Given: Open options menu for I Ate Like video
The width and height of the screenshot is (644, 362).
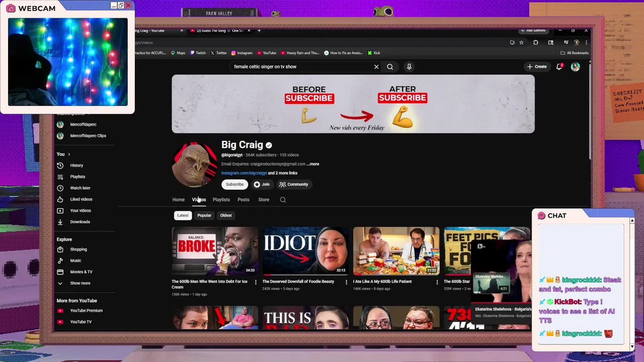Looking at the screenshot, I should tap(437, 282).
